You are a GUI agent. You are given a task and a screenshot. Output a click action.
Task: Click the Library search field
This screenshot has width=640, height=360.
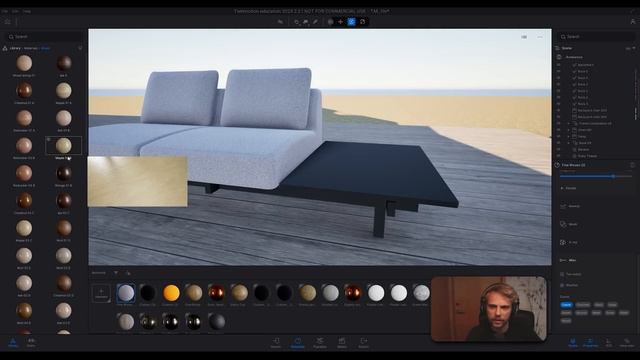44,37
